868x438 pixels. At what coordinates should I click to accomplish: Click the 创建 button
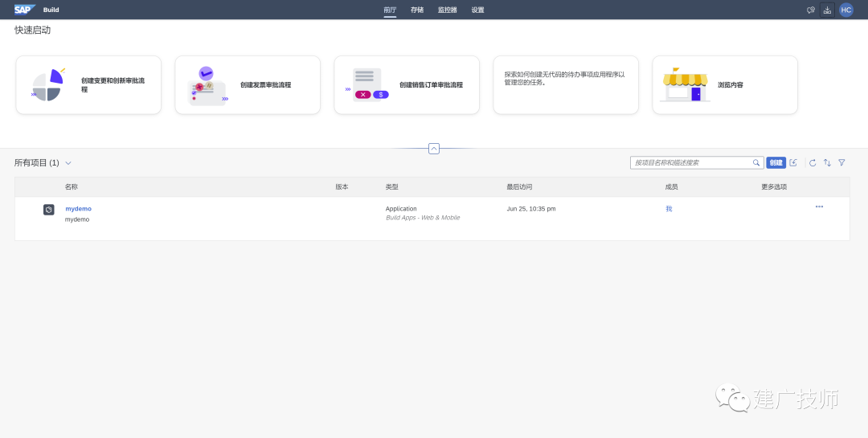(776, 163)
